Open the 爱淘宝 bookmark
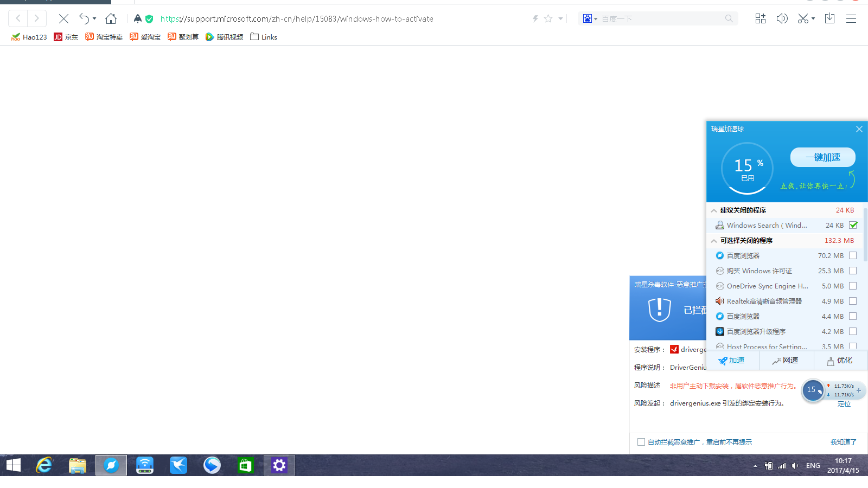 click(x=145, y=37)
